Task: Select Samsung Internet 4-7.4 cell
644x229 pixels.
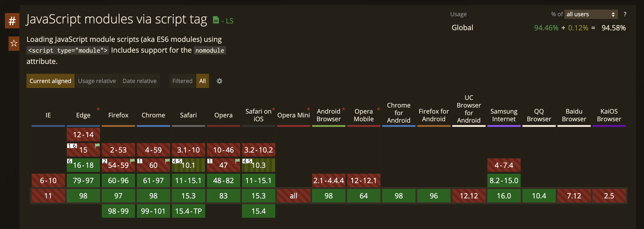Action: point(504,165)
